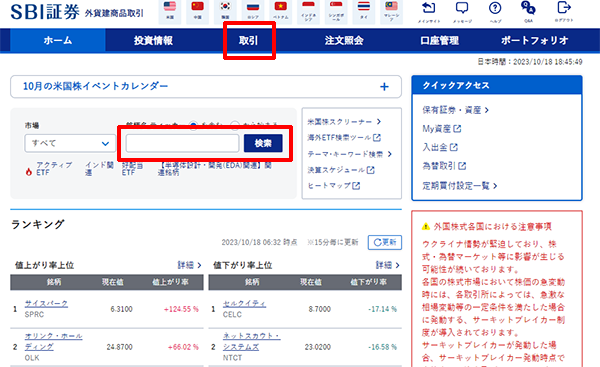Open 詳細 for 値上がり率上位
Viewport: 600px width, 367px height.
click(x=189, y=265)
